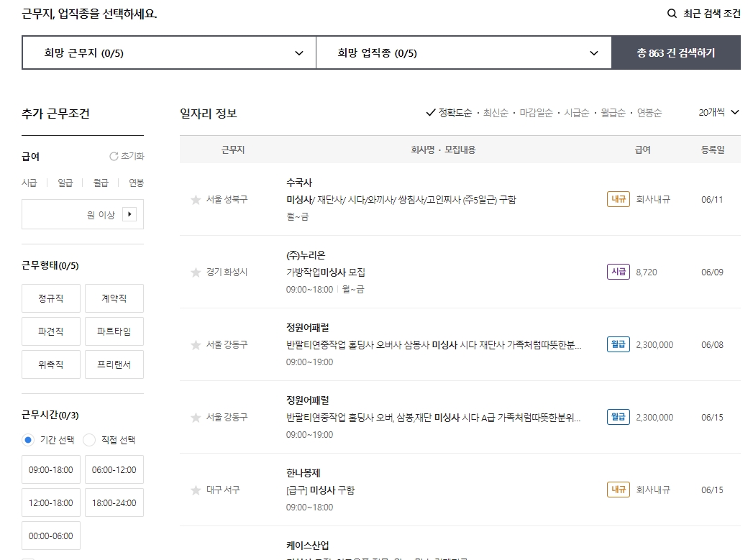Reset salary filter with 초기화 icon

[x=113, y=155]
